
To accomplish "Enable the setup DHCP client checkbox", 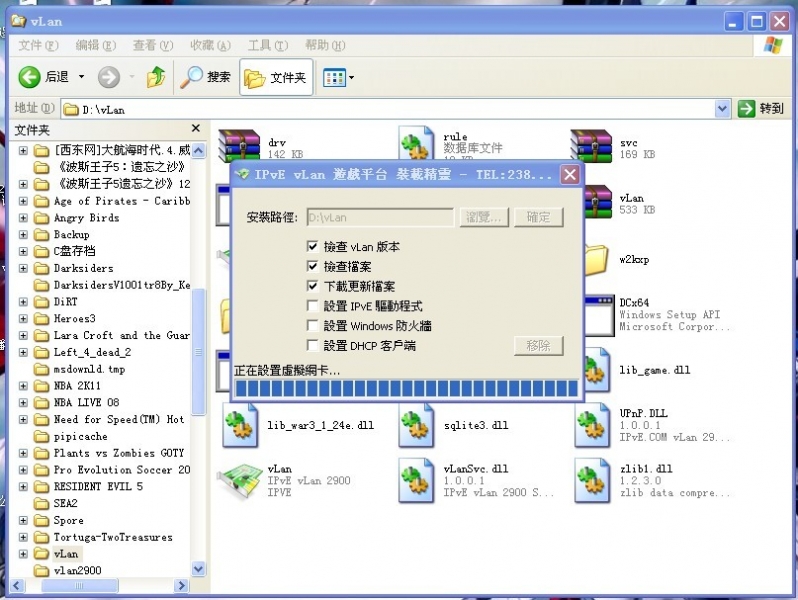I will point(312,345).
